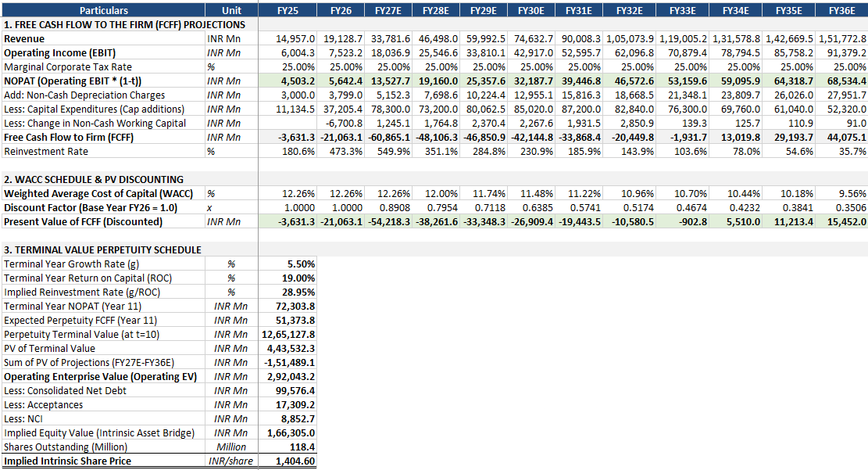Select '3. TERMINAL VALUE PERPETUITY SCHEDULE' heading

click(102, 250)
